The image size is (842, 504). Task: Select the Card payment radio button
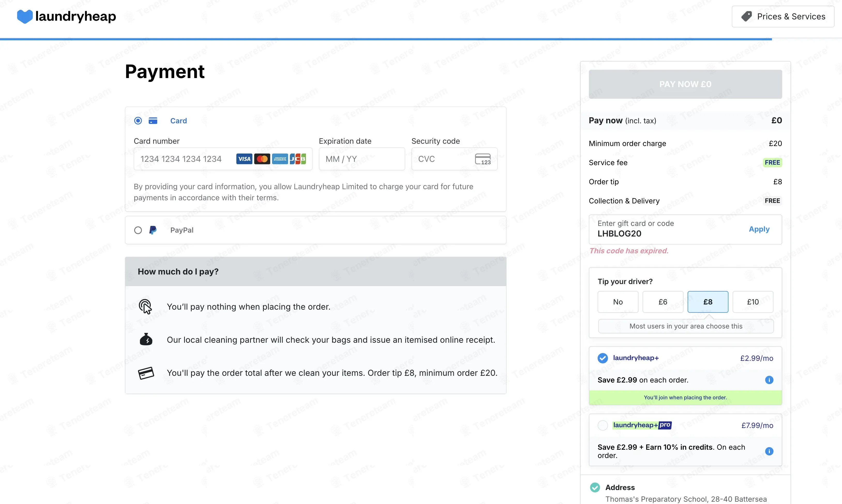[x=138, y=120]
